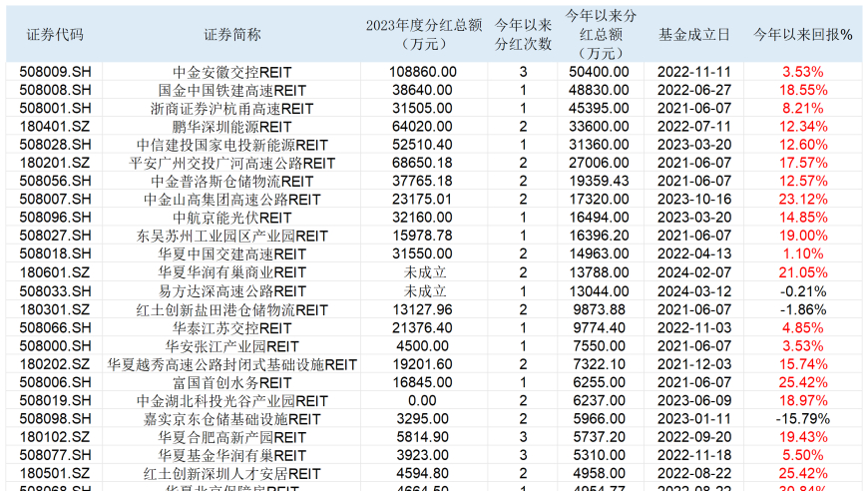Screen dimensions: 868x491
Task: Select the 中金安徽交控REIT name cell
Action: (x=231, y=72)
